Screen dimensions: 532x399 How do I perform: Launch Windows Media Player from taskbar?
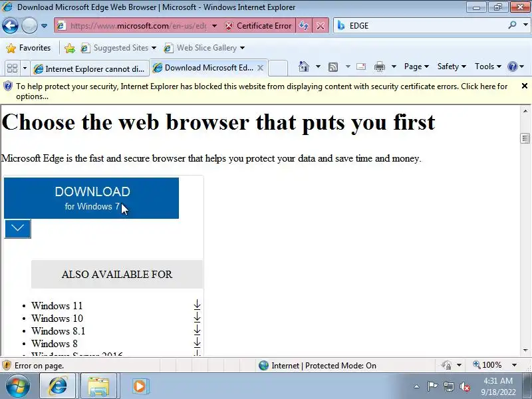140,386
